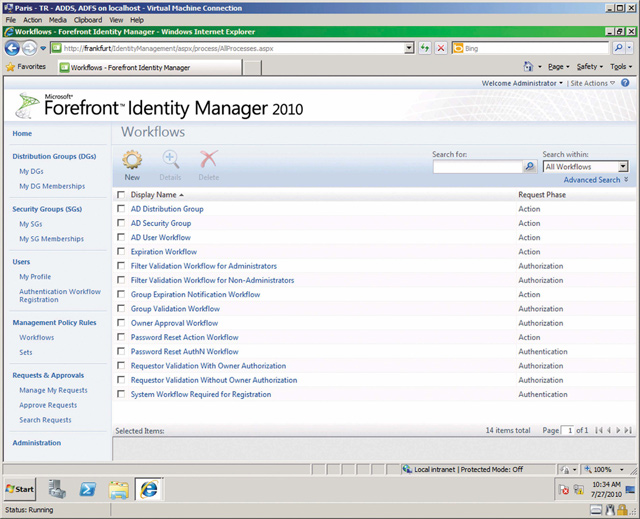Click the Delete red X icon
The height and width of the screenshot is (519, 640).
click(x=209, y=160)
